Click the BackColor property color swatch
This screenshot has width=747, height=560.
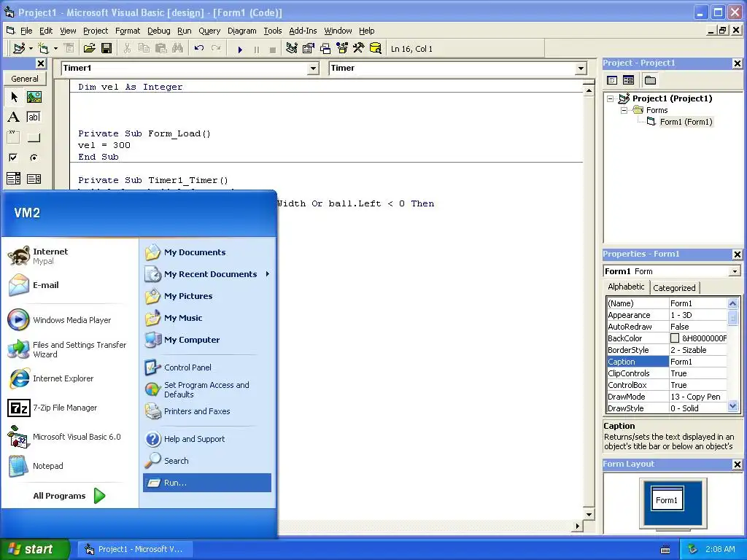click(x=675, y=338)
